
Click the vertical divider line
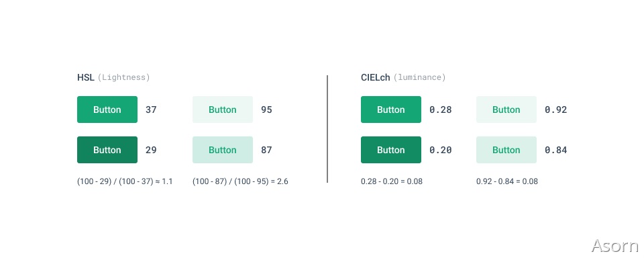point(327,129)
